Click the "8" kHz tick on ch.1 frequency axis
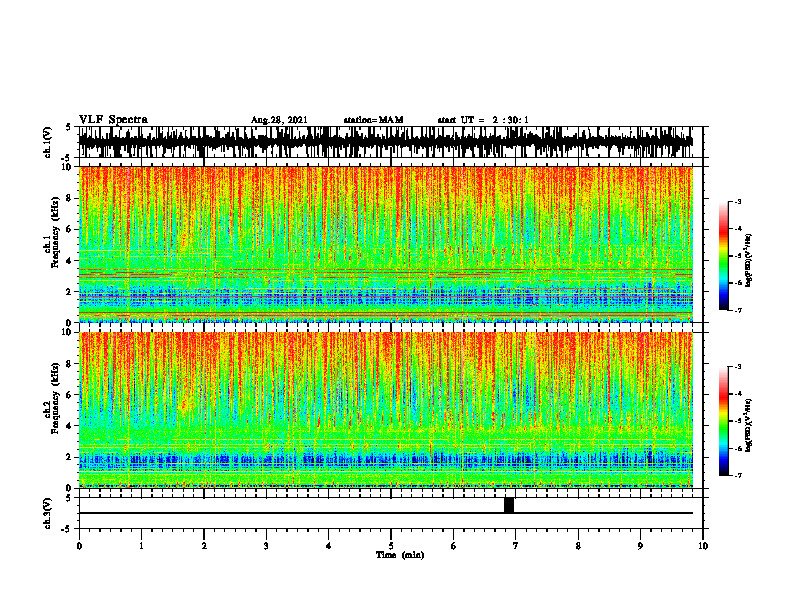This screenshot has height=612, width=792. (70, 198)
